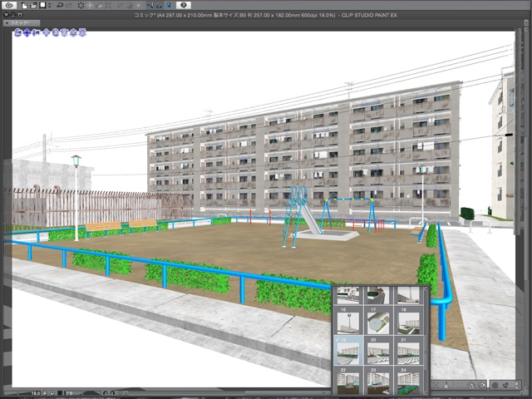Undo the last action
The width and height of the screenshot is (532, 399).
pyautogui.click(x=60, y=6)
